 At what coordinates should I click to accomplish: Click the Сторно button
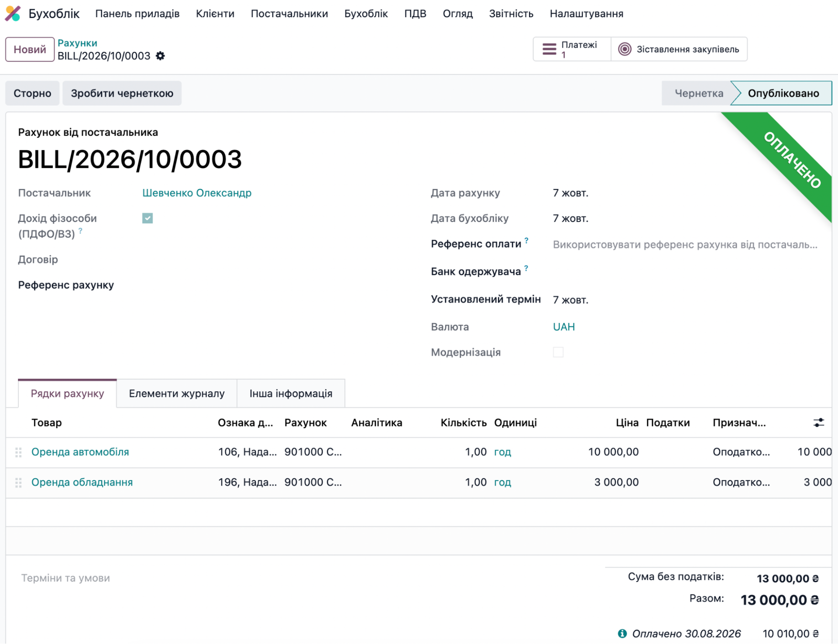pos(32,93)
